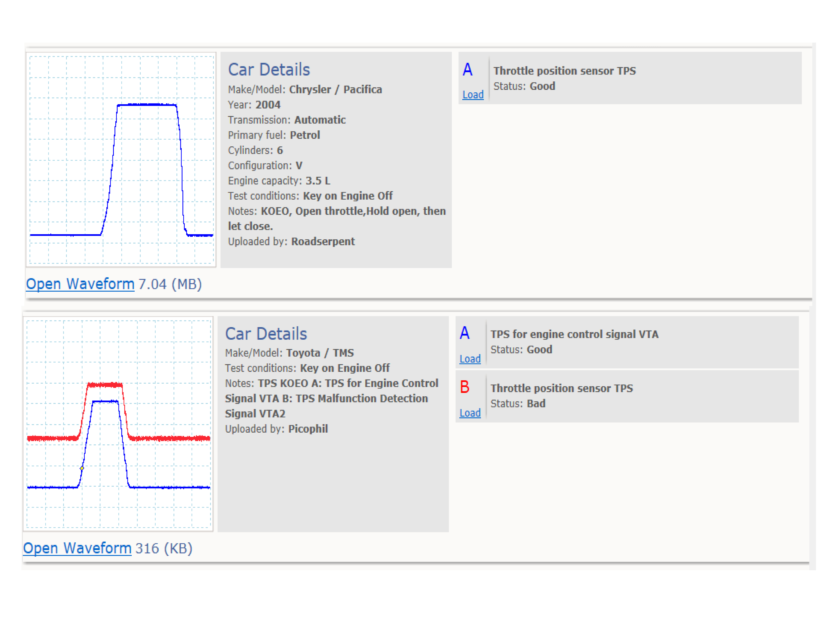Click the 'Chrysler / Pacifica' make/model text

tap(335, 90)
